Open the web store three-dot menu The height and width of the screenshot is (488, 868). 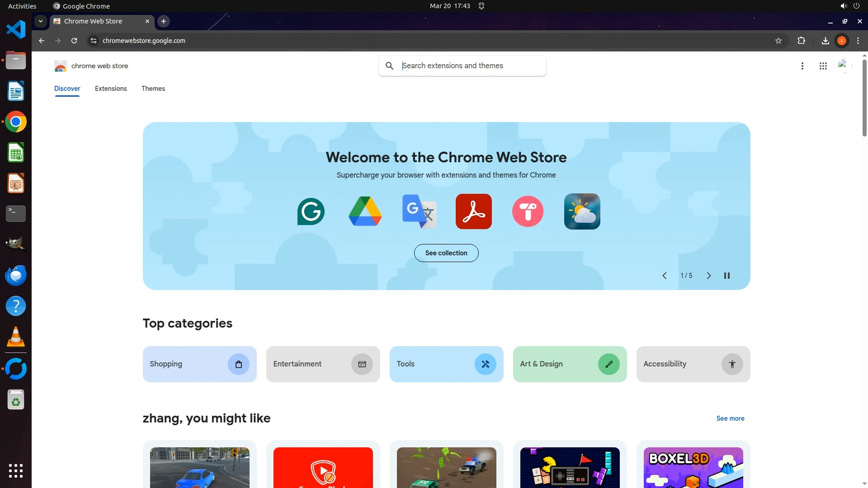(x=802, y=66)
